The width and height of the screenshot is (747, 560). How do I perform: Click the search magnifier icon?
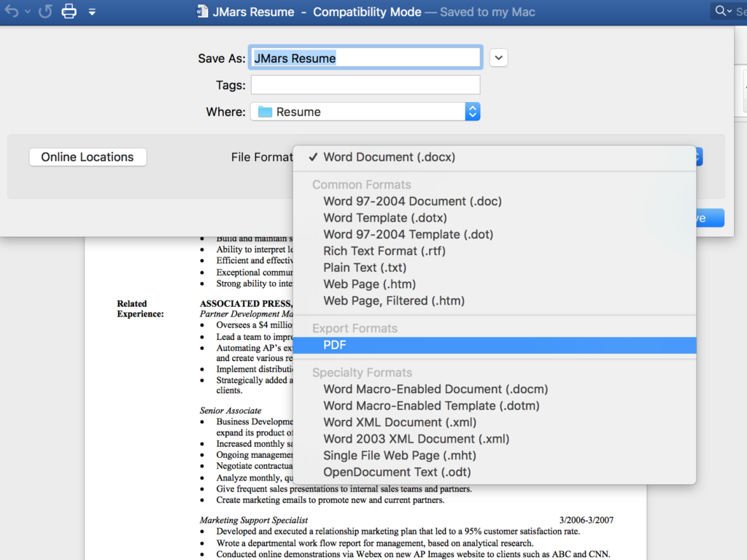721,11
